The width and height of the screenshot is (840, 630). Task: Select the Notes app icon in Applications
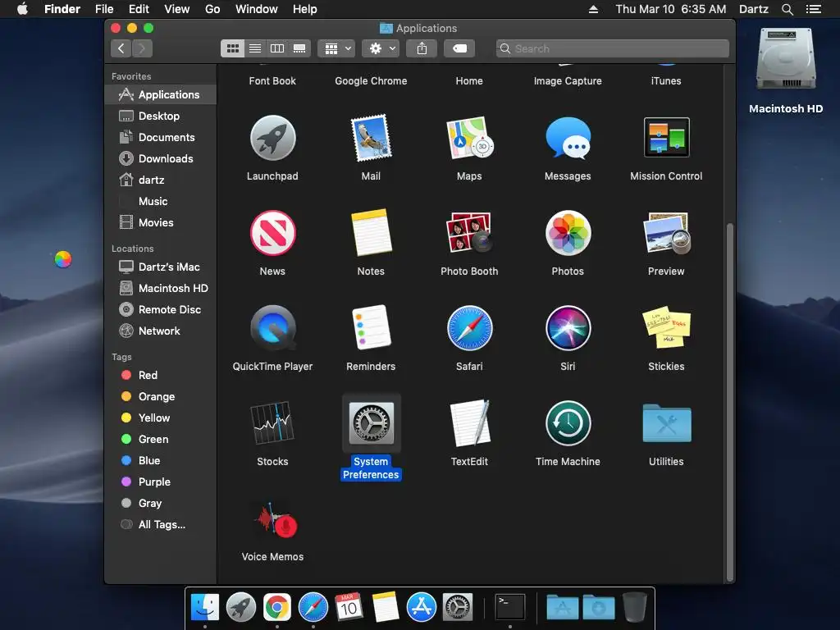(371, 233)
